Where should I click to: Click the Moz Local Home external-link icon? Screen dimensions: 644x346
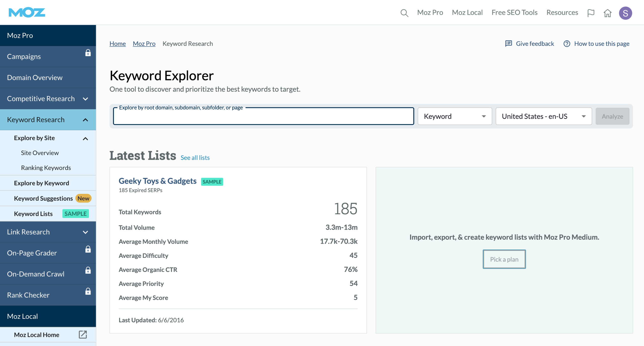pyautogui.click(x=83, y=334)
